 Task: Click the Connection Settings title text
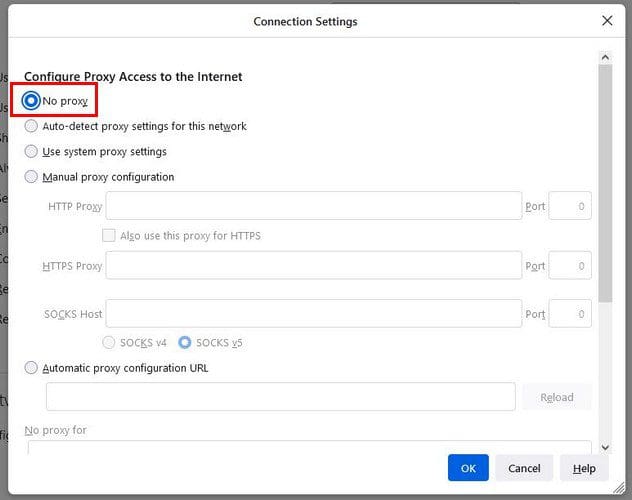(305, 21)
